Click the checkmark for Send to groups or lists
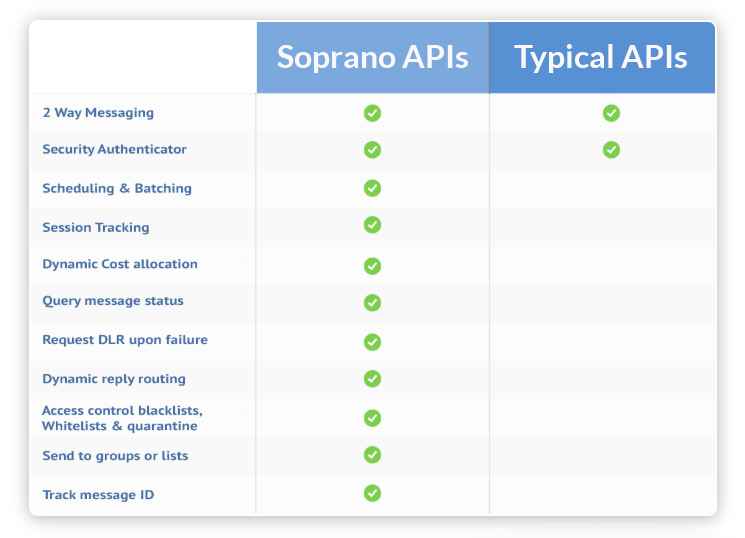Image resolution: width=745 pixels, height=538 pixels. point(372,455)
